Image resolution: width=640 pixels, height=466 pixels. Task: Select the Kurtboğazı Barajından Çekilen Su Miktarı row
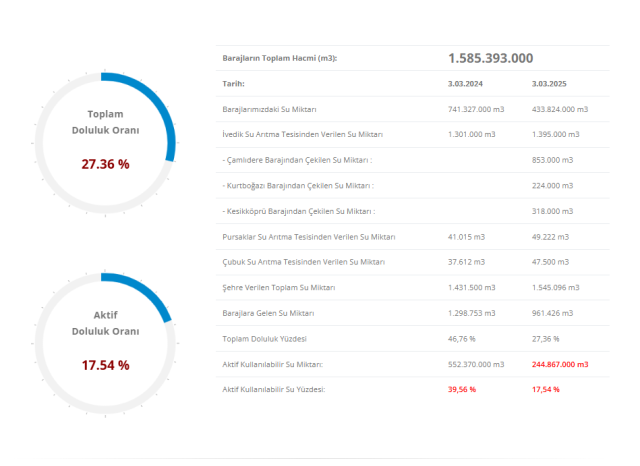pyautogui.click(x=297, y=185)
